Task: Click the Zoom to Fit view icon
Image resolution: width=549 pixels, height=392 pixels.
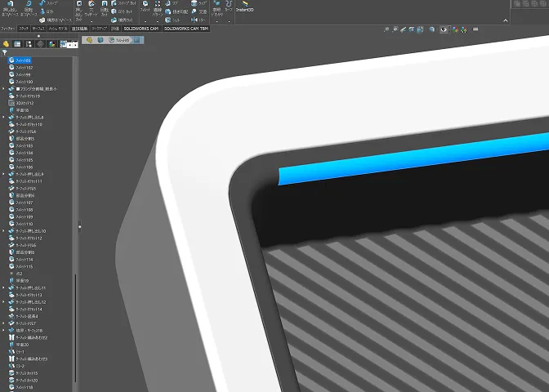Action: click(x=386, y=29)
